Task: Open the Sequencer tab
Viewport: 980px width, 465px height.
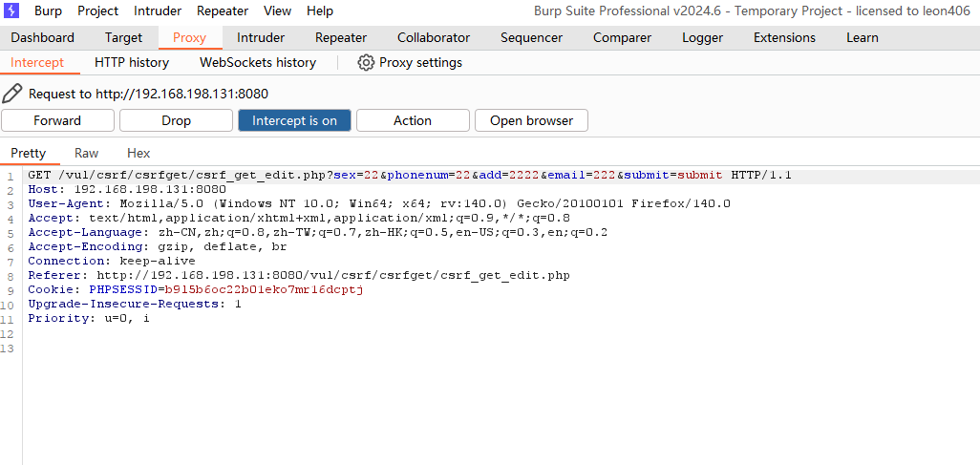Action: [x=531, y=37]
